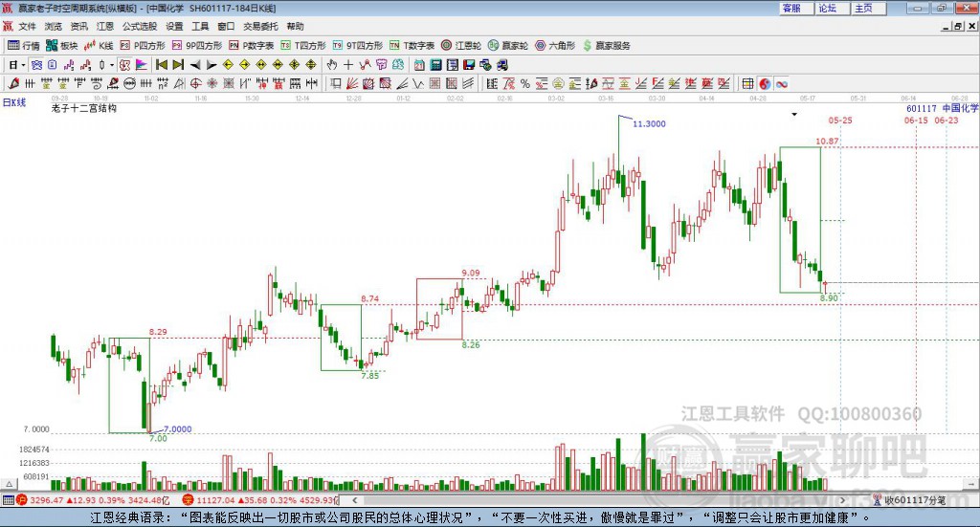Viewport: 980px width, 527px height.
Task: Open the P四方形 tool
Action: click(143, 46)
